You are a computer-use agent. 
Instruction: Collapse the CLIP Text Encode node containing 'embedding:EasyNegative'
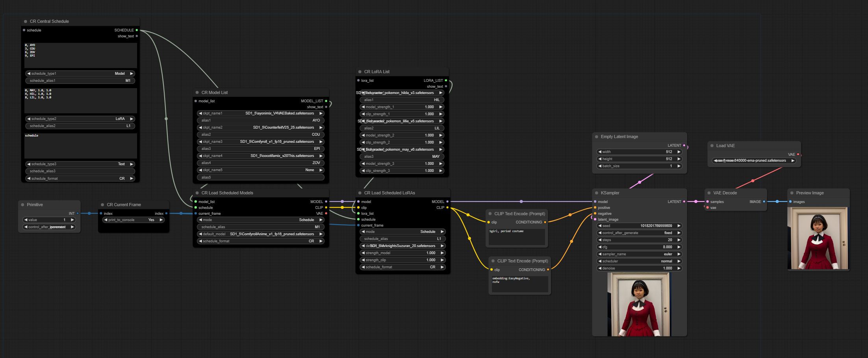(x=493, y=261)
